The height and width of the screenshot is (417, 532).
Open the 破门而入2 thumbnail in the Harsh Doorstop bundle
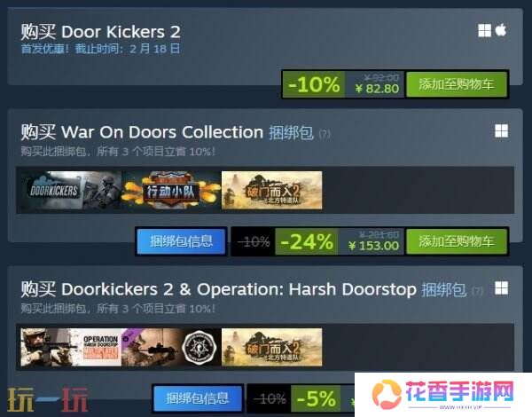(x=272, y=348)
